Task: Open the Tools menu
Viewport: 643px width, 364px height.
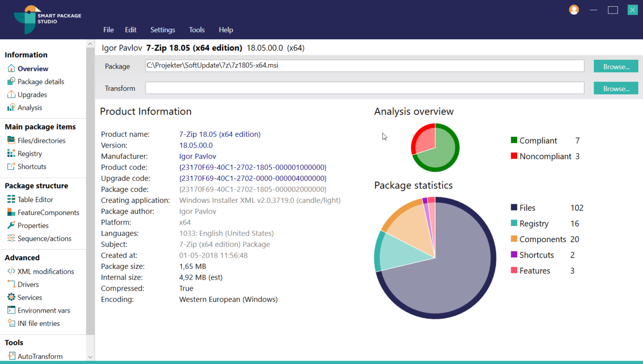Action: point(197,30)
